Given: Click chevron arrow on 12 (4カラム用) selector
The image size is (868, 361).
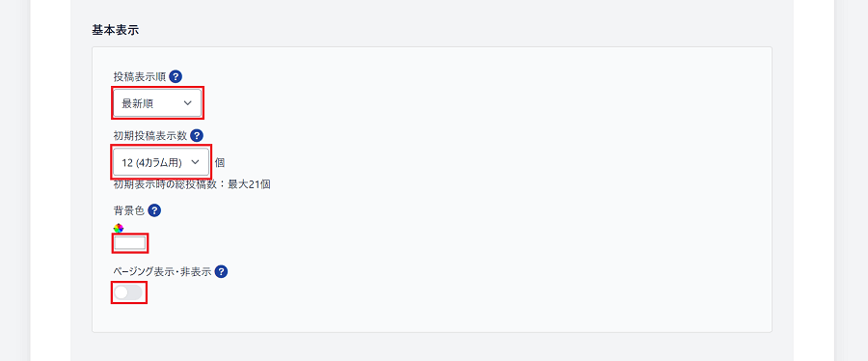Looking at the screenshot, I should pyautogui.click(x=195, y=162).
